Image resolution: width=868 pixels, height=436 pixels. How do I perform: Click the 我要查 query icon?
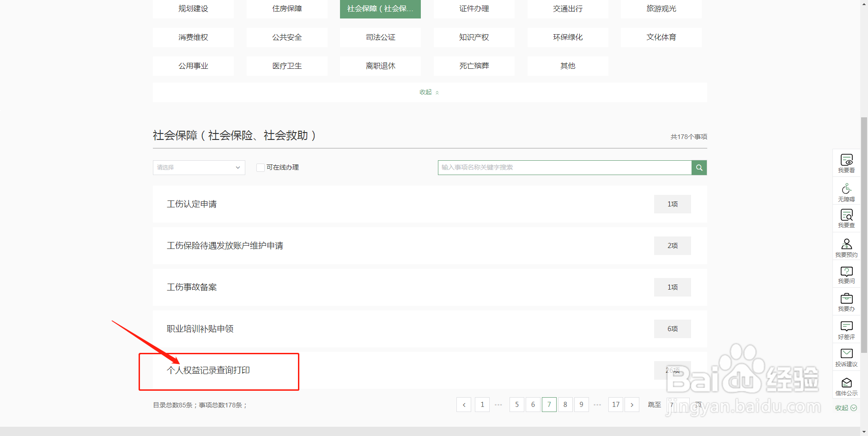(x=846, y=218)
